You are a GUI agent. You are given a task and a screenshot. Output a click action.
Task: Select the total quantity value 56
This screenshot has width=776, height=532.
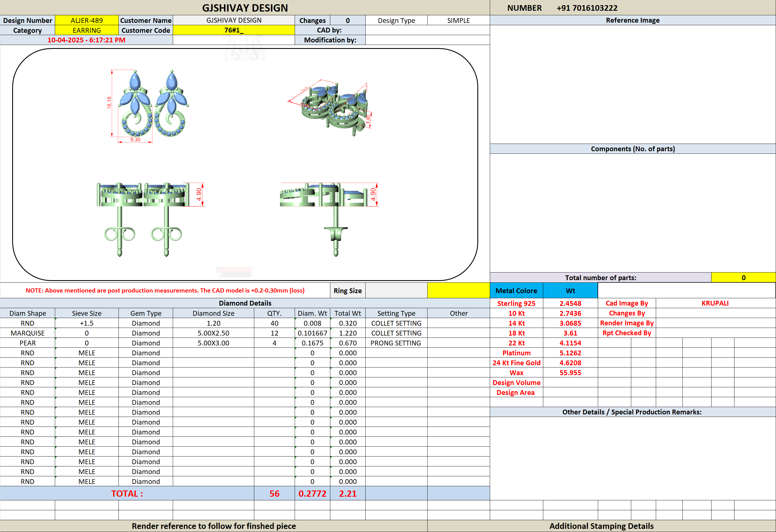click(274, 493)
